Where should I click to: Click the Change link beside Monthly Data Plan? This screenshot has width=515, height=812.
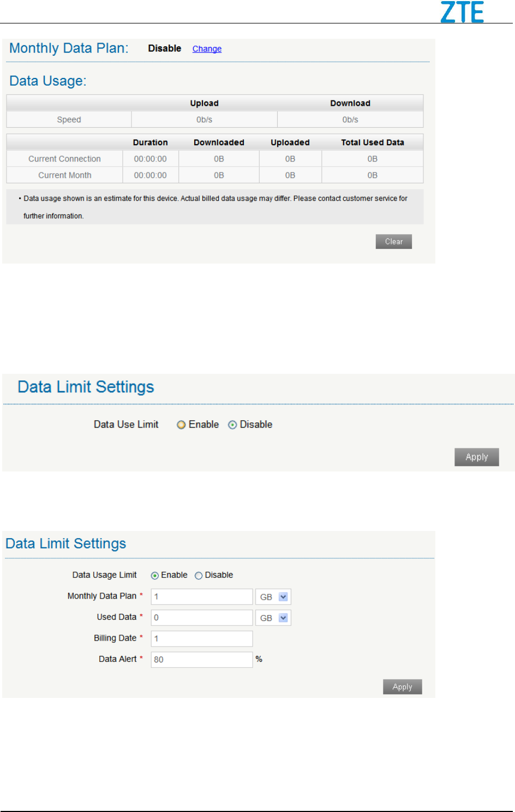tap(207, 49)
